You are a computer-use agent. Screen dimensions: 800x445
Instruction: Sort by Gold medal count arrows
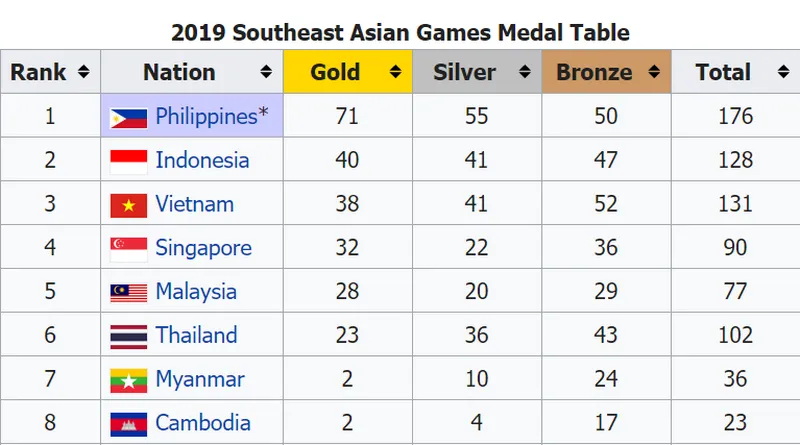click(x=395, y=73)
